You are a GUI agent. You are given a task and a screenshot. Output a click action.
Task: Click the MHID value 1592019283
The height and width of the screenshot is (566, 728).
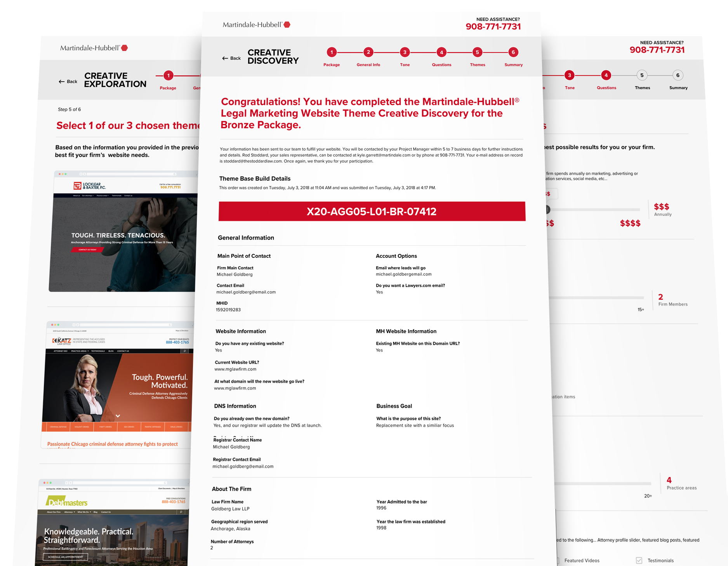228,310
